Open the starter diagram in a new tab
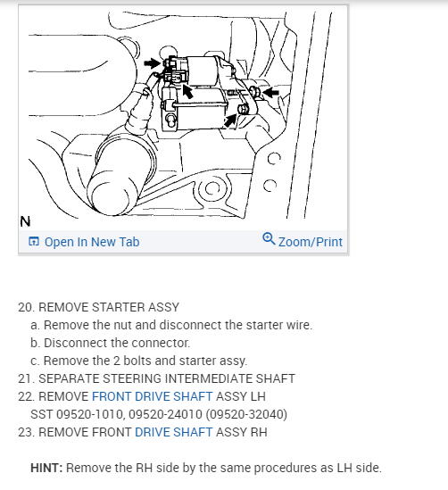The height and width of the screenshot is (490, 448). coord(92,242)
